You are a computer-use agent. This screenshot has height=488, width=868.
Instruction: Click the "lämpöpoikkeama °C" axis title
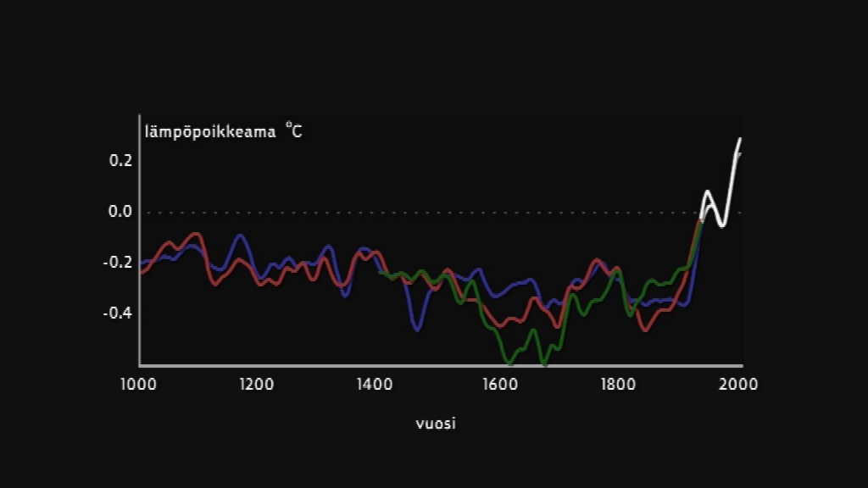pyautogui.click(x=222, y=131)
